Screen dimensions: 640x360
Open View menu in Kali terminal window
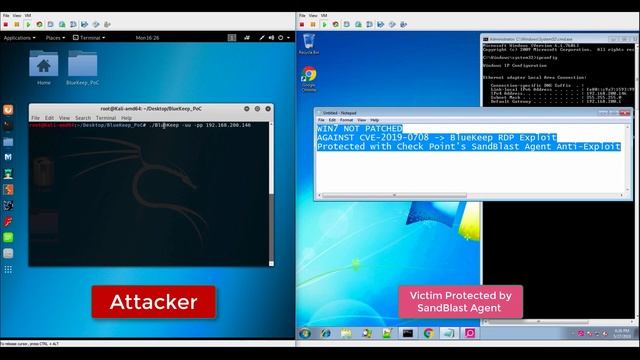64,118
